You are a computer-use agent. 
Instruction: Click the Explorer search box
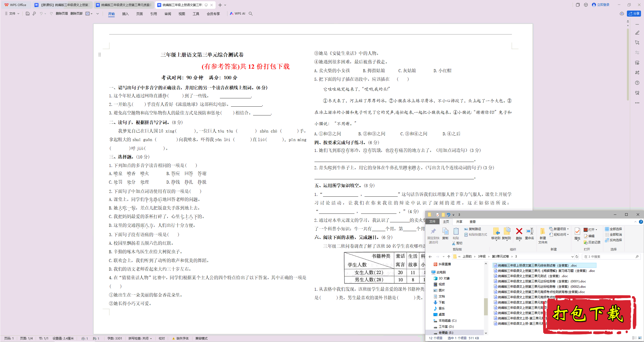coord(611,257)
